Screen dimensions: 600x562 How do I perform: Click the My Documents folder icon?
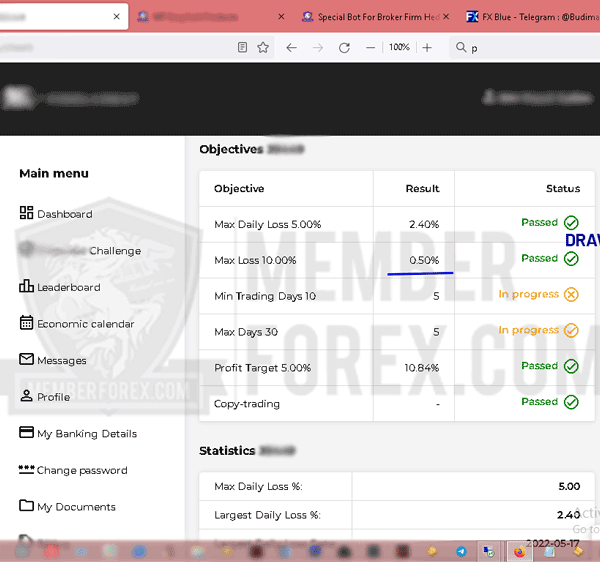(x=27, y=506)
